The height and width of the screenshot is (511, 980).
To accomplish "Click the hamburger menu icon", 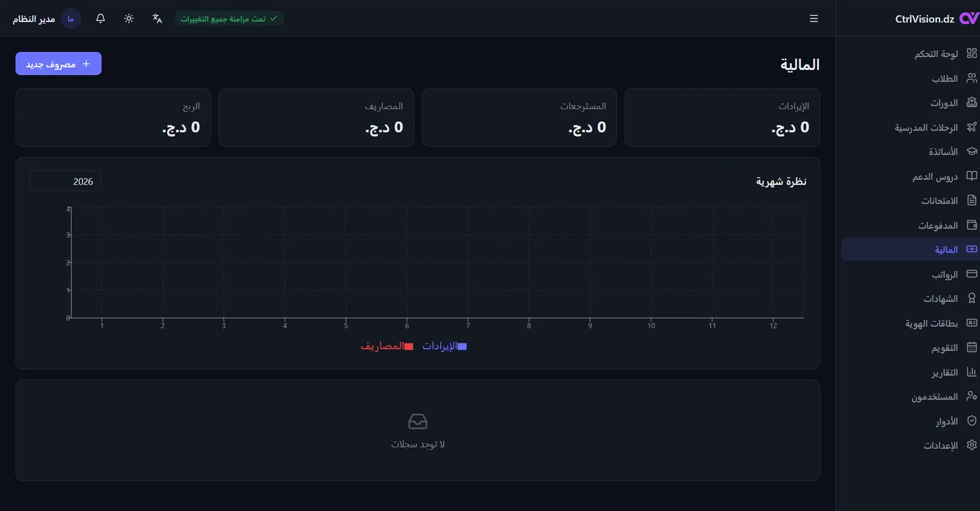I will (x=814, y=18).
